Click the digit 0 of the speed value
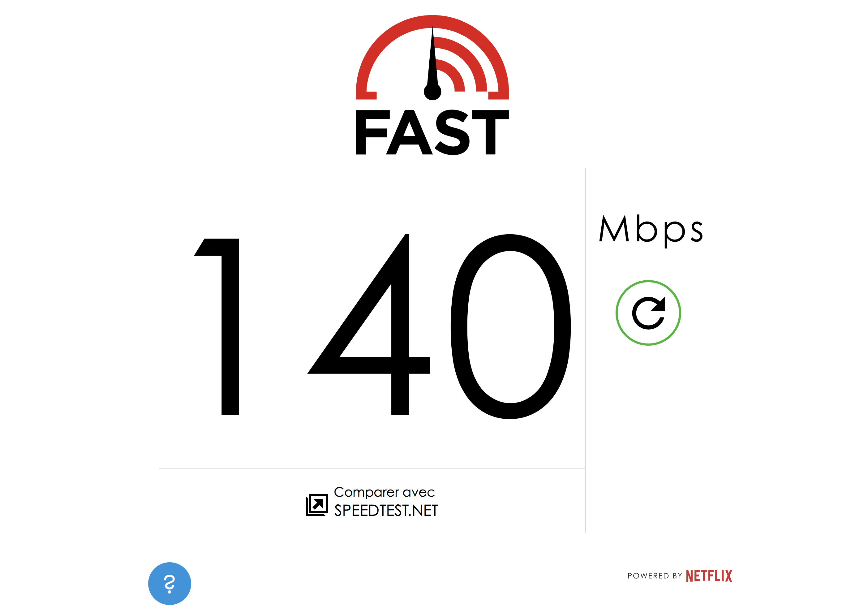This screenshot has height=609, width=868. 510,326
